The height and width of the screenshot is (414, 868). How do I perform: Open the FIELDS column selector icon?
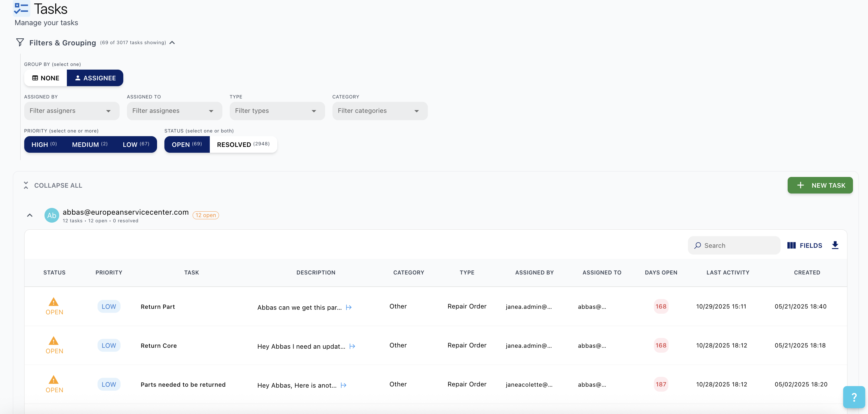[x=792, y=245]
